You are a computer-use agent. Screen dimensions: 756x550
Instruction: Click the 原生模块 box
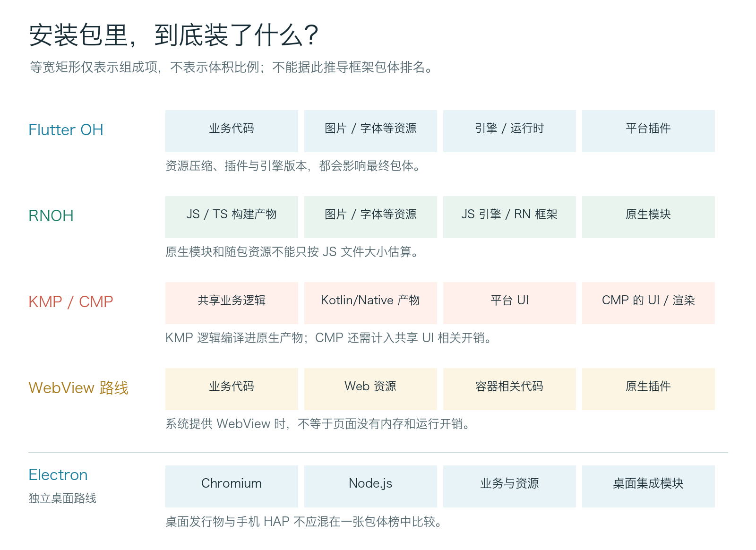648,217
